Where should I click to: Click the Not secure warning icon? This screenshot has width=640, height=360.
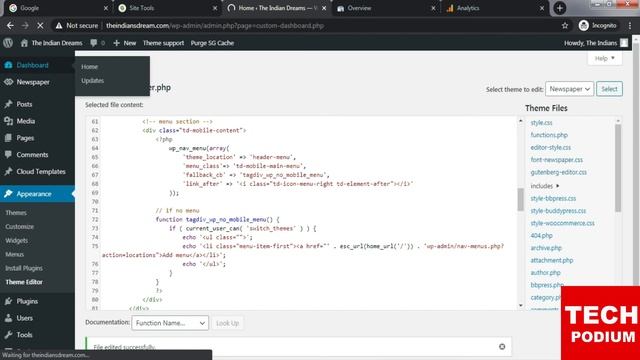coord(59,26)
